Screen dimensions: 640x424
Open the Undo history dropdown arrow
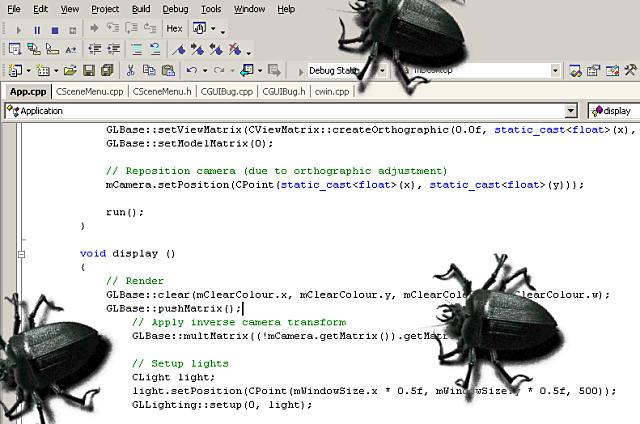tap(205, 71)
